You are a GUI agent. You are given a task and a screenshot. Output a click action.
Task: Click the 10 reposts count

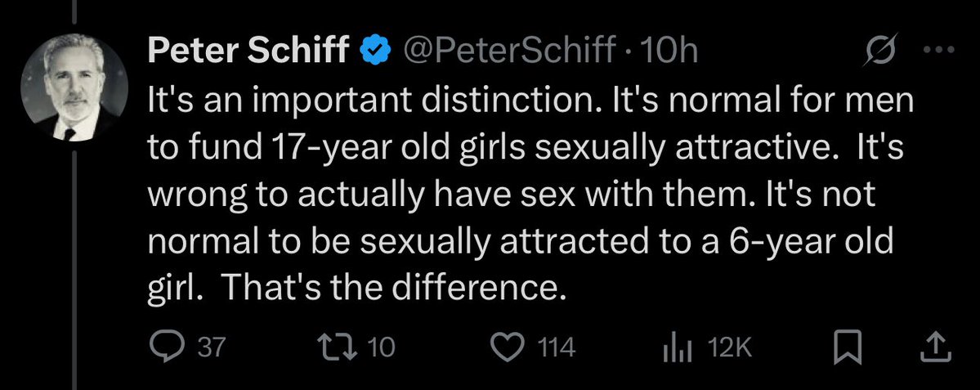pyautogui.click(x=381, y=348)
